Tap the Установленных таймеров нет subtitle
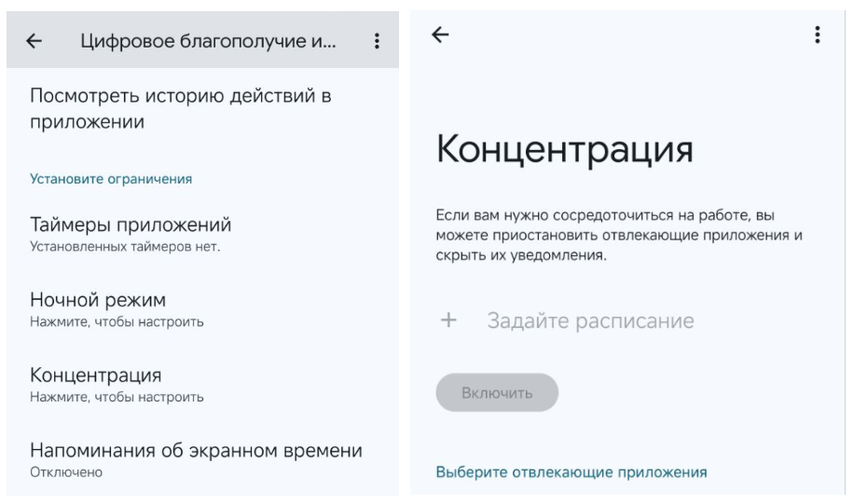The image size is (853, 504). [125, 247]
